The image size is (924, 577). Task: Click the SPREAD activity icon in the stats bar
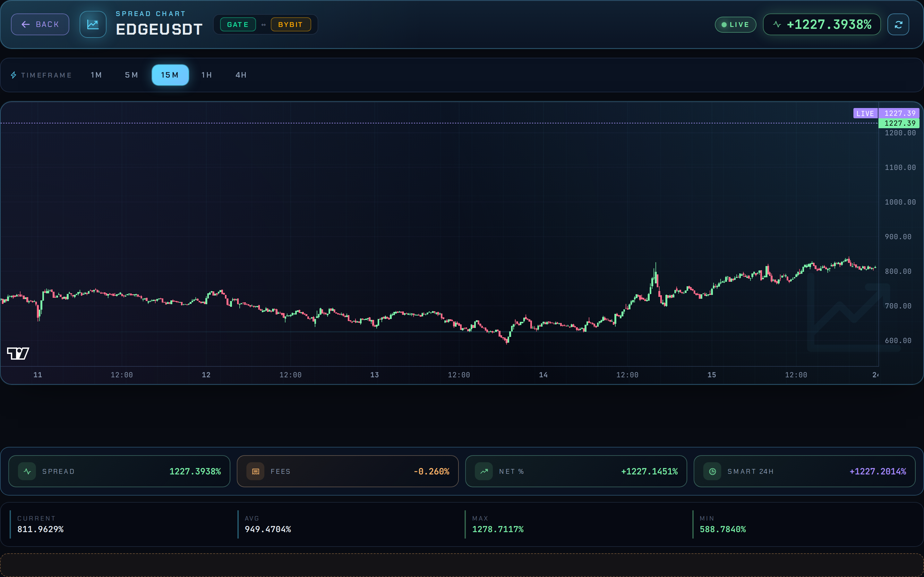pyautogui.click(x=27, y=471)
